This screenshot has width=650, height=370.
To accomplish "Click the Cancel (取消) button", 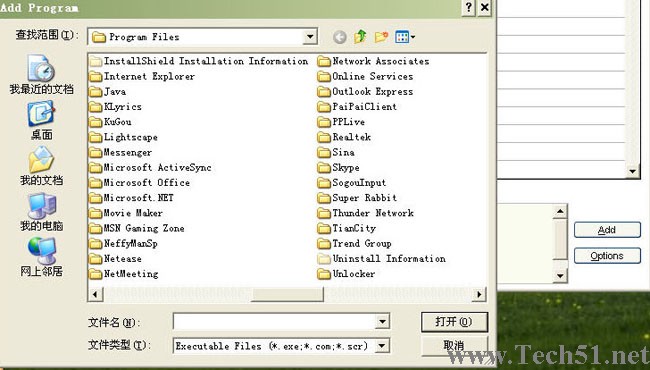I will click(x=454, y=346).
